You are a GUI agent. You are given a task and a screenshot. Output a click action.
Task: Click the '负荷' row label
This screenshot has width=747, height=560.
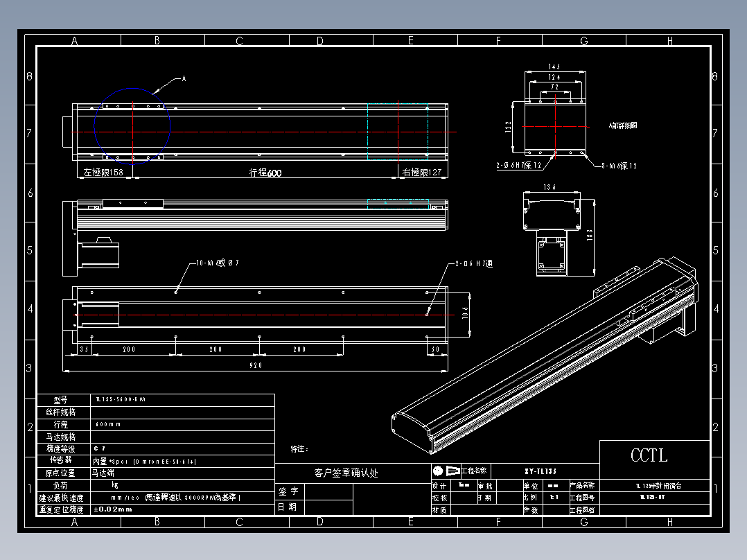60,486
